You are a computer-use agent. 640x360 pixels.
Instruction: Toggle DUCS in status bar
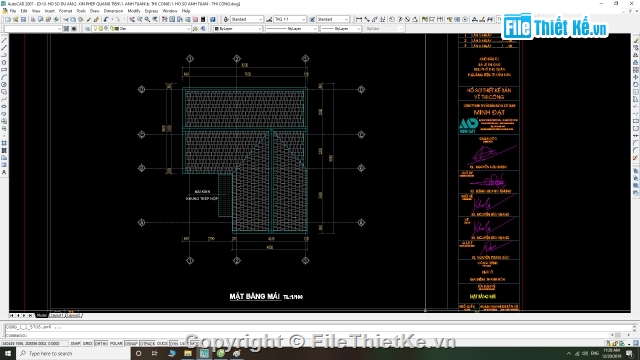pos(162,343)
